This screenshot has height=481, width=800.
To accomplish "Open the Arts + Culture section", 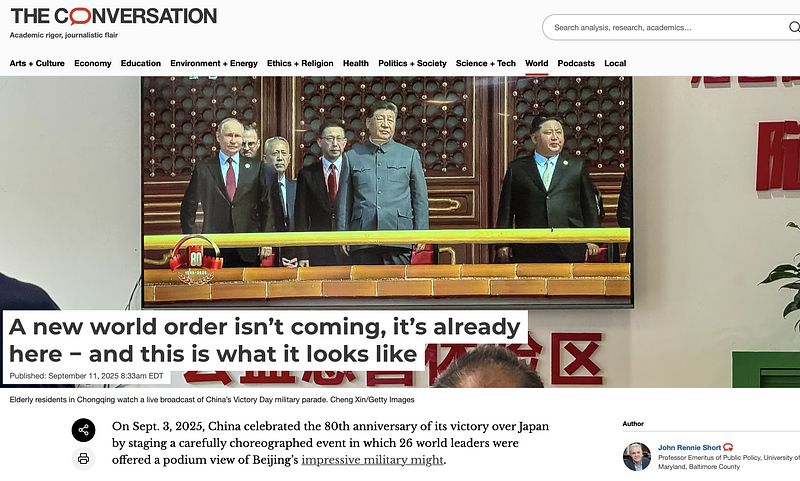I will tap(37, 63).
